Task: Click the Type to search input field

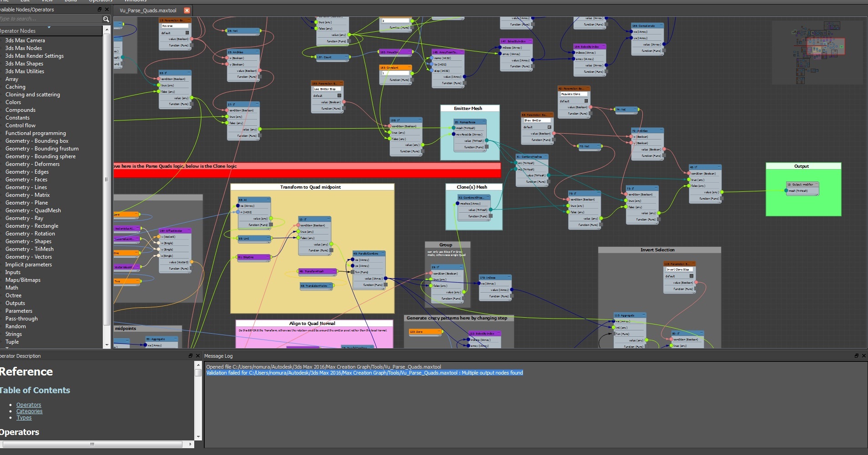Action: coord(51,19)
